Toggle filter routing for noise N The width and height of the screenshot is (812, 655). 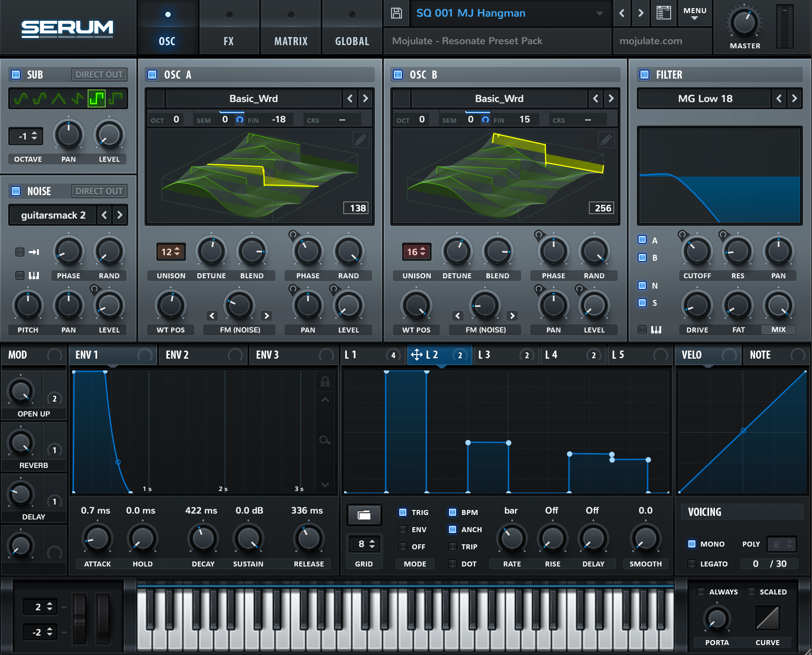click(642, 285)
